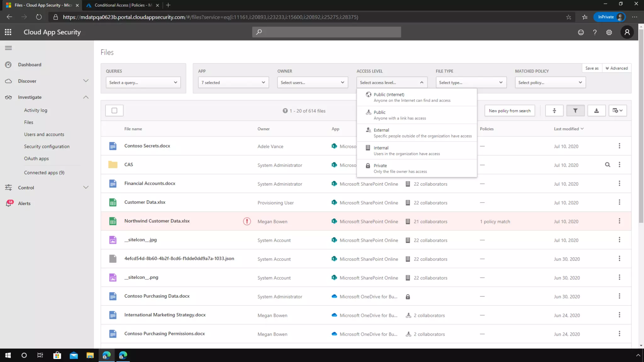Viewport: 644px width, 362px height.
Task: Open three-dot menu for Contoso Secrets.docx
Action: 619,146
